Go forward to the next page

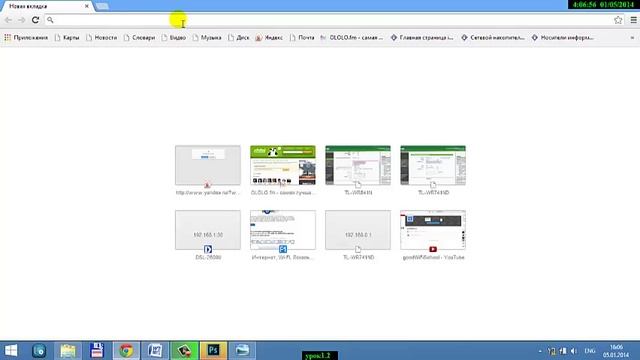click(21, 20)
